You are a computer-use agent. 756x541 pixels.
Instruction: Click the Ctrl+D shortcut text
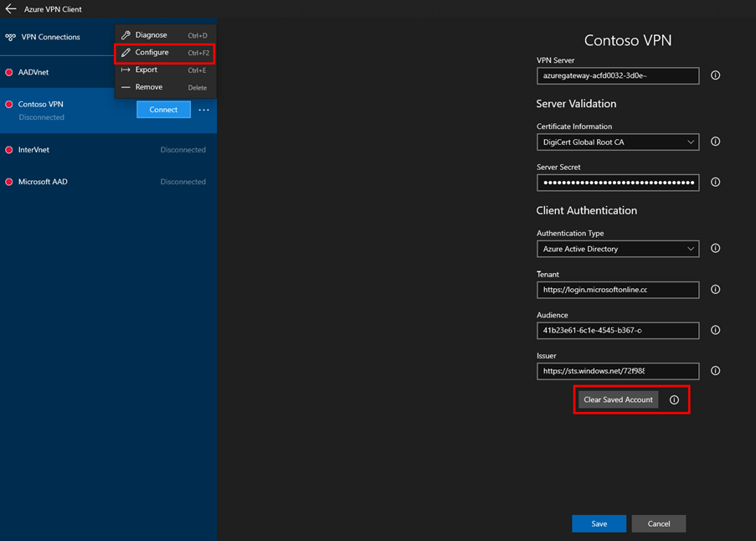coord(198,35)
